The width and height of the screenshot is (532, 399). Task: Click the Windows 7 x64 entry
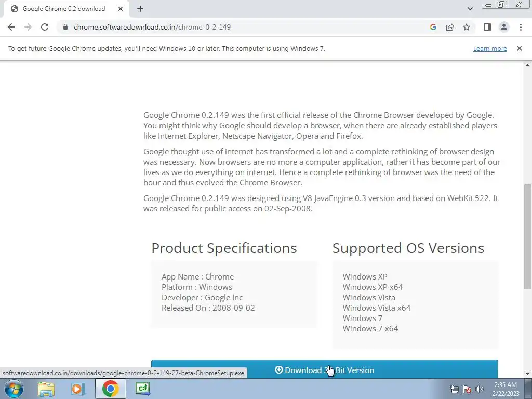[x=370, y=328]
